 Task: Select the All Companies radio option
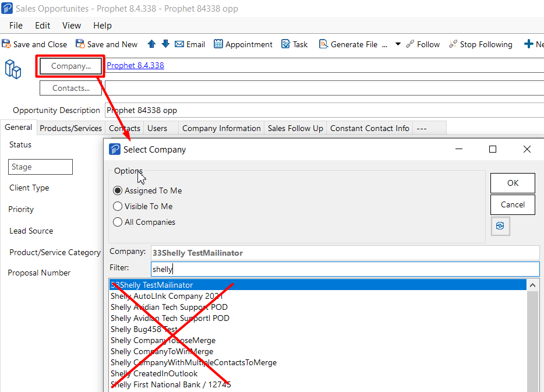point(118,222)
